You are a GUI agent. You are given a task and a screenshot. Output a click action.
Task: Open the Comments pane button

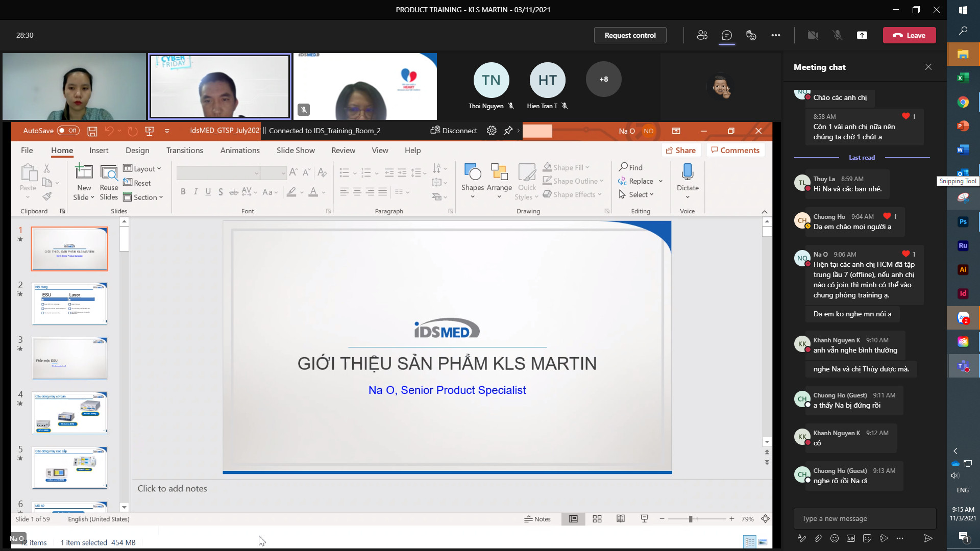click(735, 150)
